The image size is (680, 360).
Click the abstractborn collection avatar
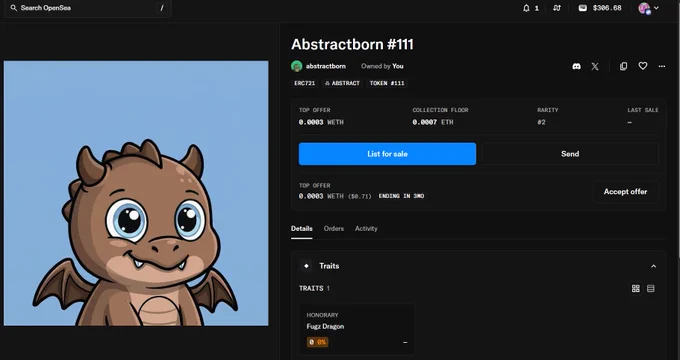[297, 66]
